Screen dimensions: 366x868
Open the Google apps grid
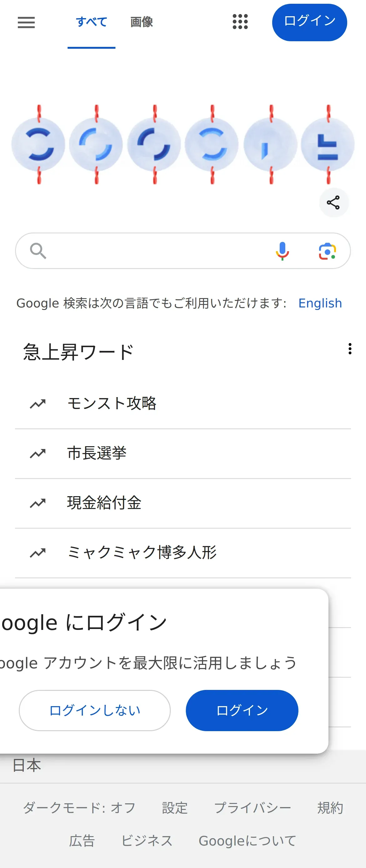[x=240, y=22]
